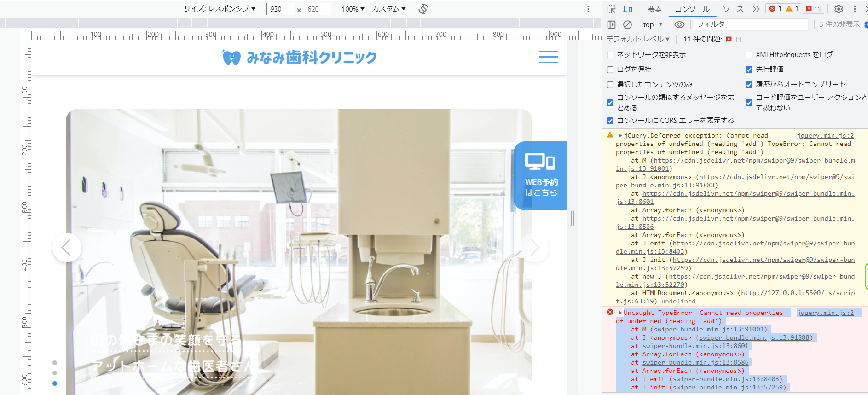The height and width of the screenshot is (395, 868).
Task: Open swiper-bundle.min.js:13:8403 link in error
Action: coord(726,379)
